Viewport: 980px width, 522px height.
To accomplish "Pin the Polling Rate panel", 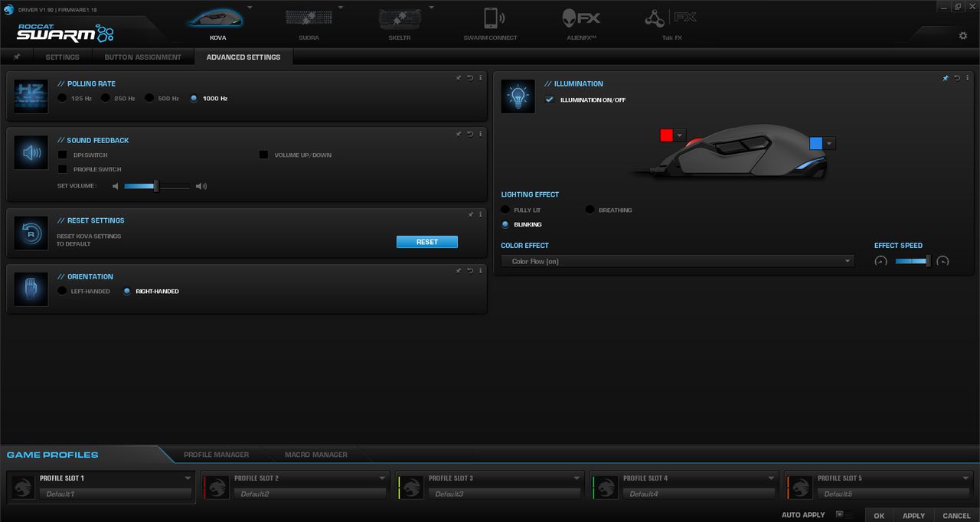I will (459, 77).
